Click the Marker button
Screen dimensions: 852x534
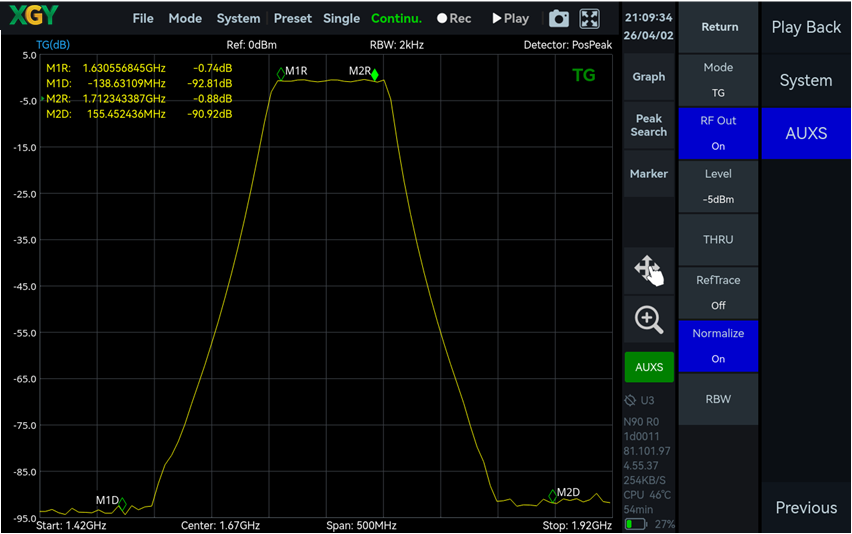click(x=649, y=174)
